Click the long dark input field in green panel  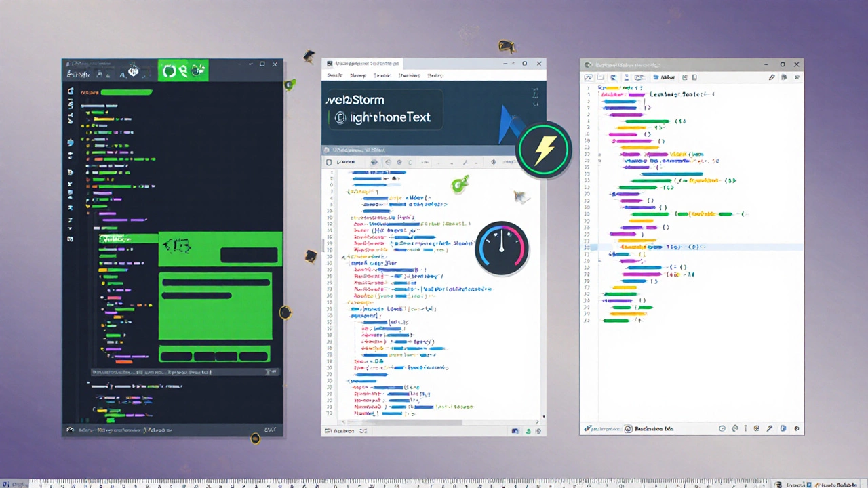click(x=216, y=283)
